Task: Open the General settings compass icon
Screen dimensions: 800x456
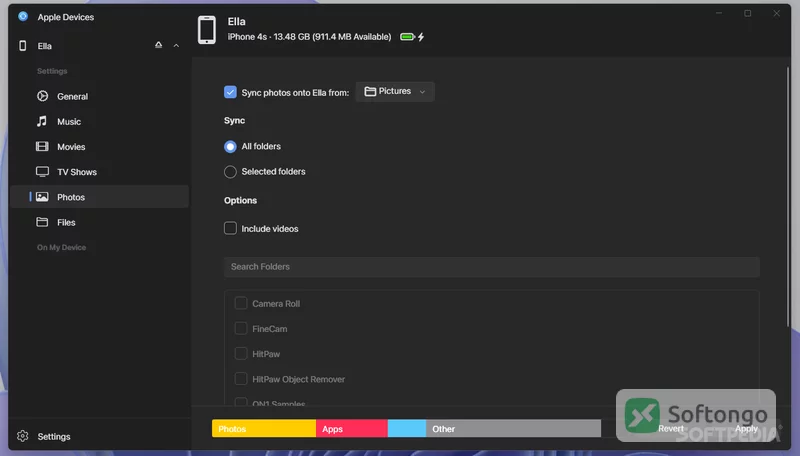Action: [42, 96]
